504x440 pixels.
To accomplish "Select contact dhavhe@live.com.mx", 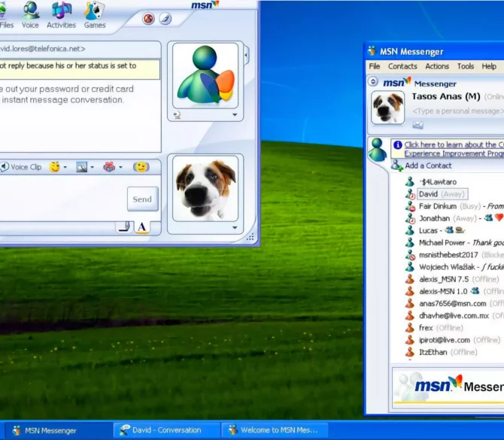I will tap(454, 316).
